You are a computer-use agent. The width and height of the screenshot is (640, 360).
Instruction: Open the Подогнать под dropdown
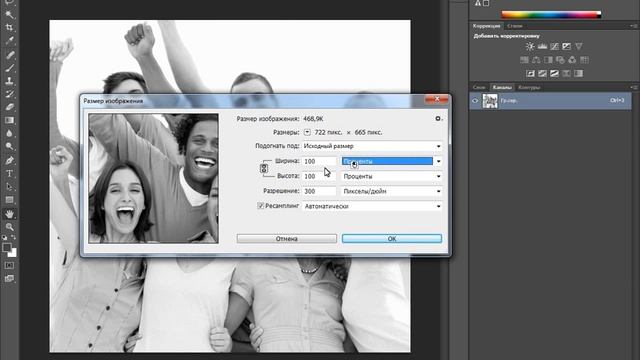click(x=372, y=146)
